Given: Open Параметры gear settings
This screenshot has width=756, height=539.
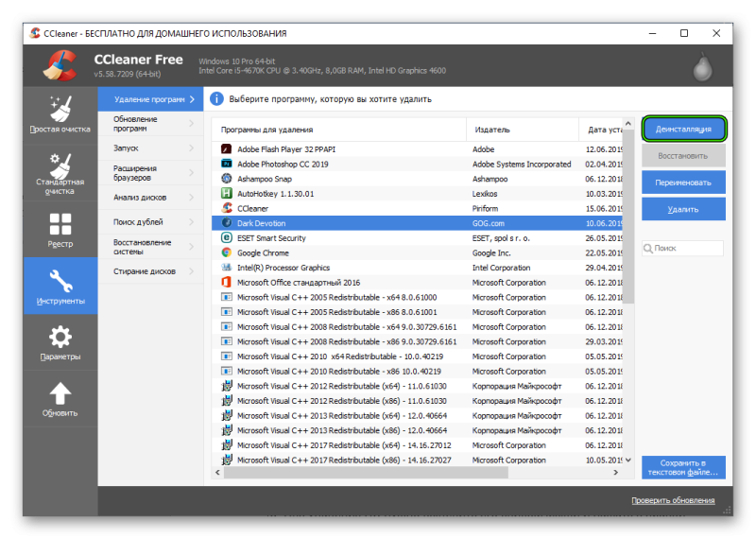Looking at the screenshot, I should (60, 343).
